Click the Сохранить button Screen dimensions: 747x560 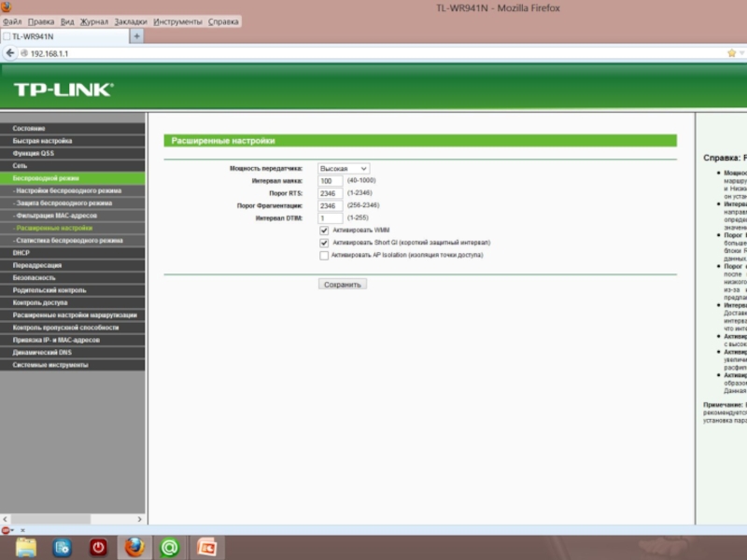click(342, 284)
